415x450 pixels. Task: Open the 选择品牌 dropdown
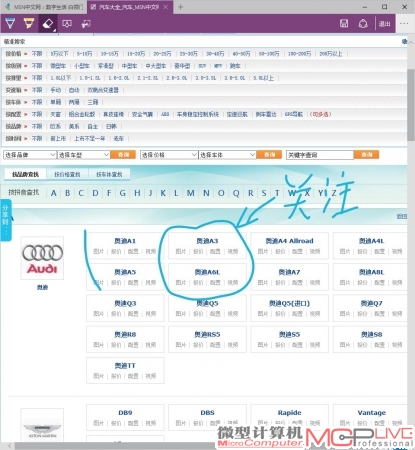click(x=29, y=155)
